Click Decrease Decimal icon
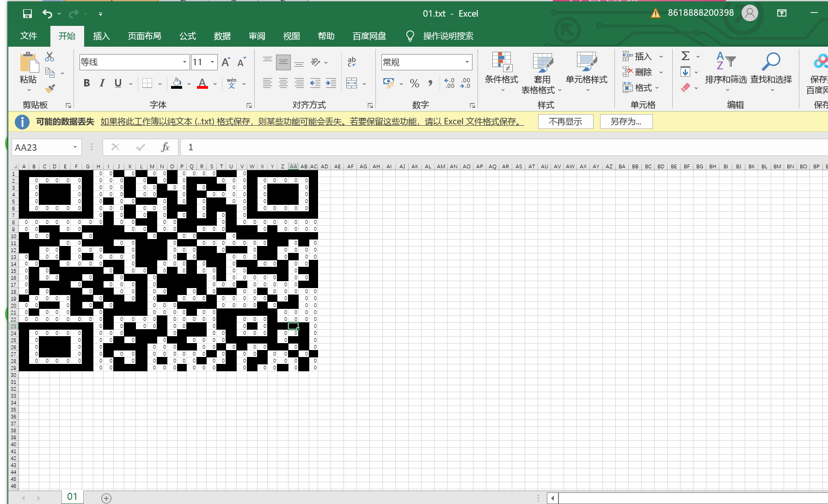 [x=465, y=83]
